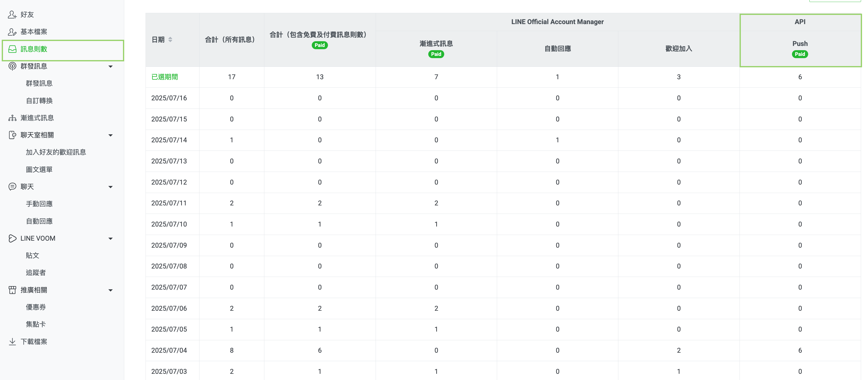
Task: Click the broadcast (群發訊息) antenna icon
Action: coord(12,66)
